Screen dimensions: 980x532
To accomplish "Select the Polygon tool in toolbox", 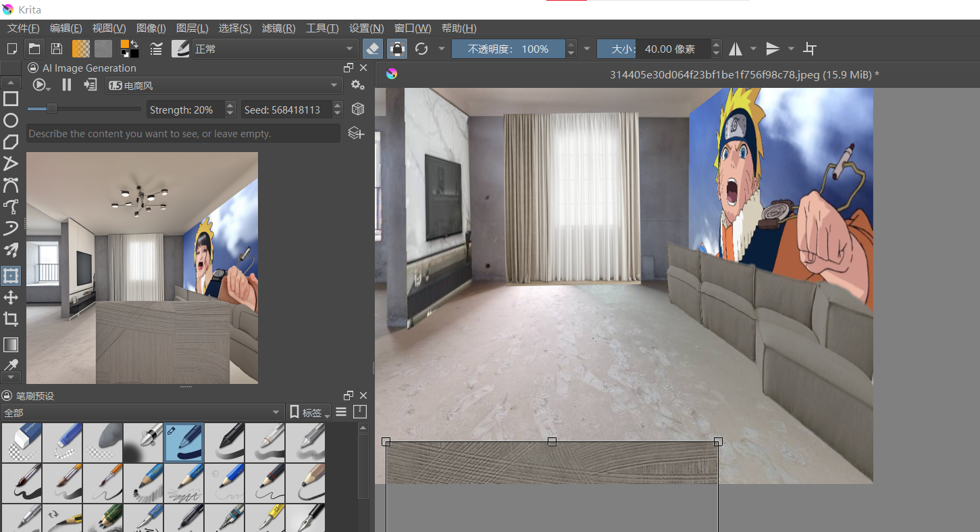I will (11, 142).
